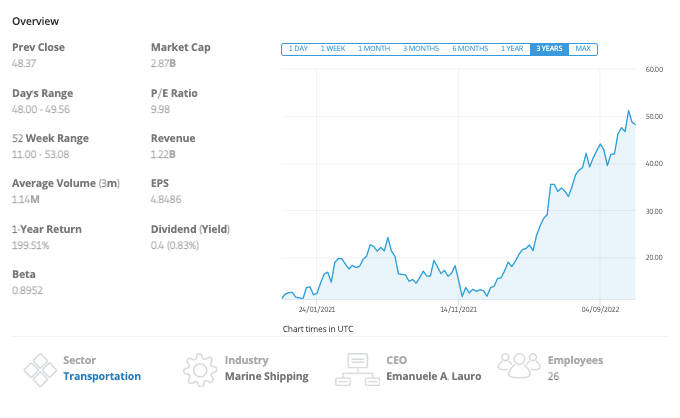Screen dimensions: 680x418
Task: Select the 1 DAY chart range
Action: coord(298,49)
